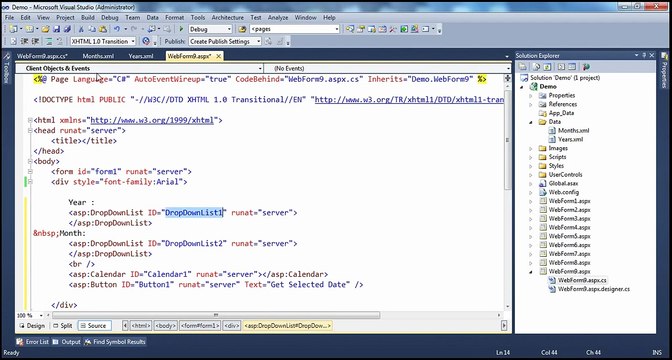This screenshot has width=672, height=360.
Task: Click Solution Explorer Refresh icon
Action: (x=547, y=67)
